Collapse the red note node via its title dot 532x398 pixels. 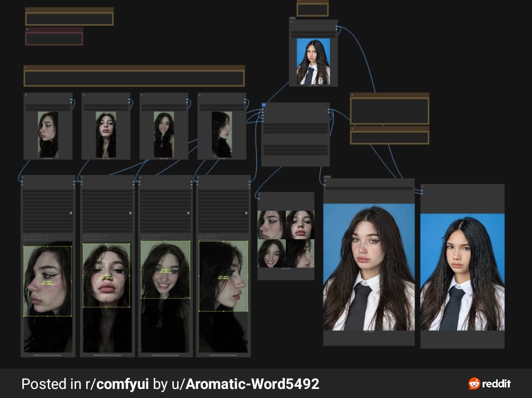pos(27,29)
